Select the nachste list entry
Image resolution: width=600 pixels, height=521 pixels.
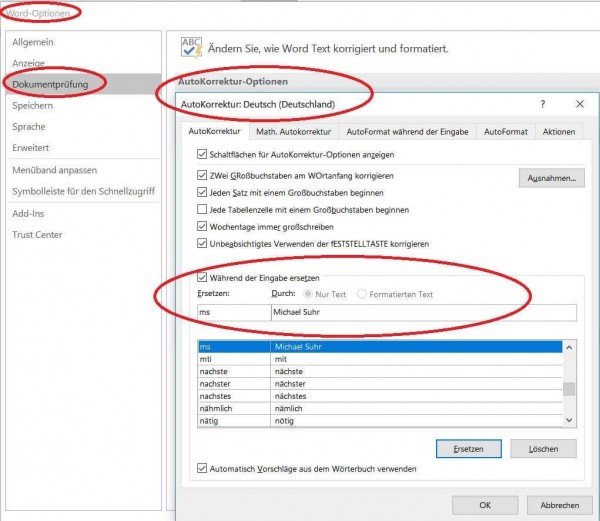(380, 371)
